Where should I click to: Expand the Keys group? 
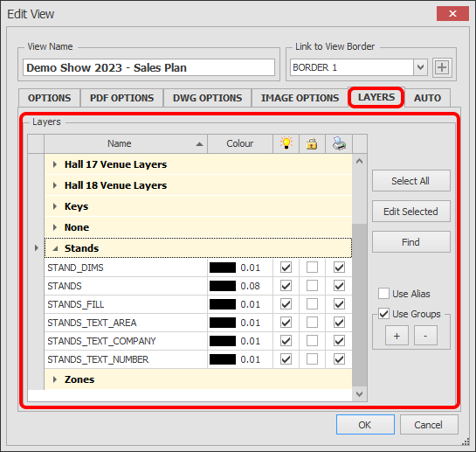pyautogui.click(x=55, y=206)
